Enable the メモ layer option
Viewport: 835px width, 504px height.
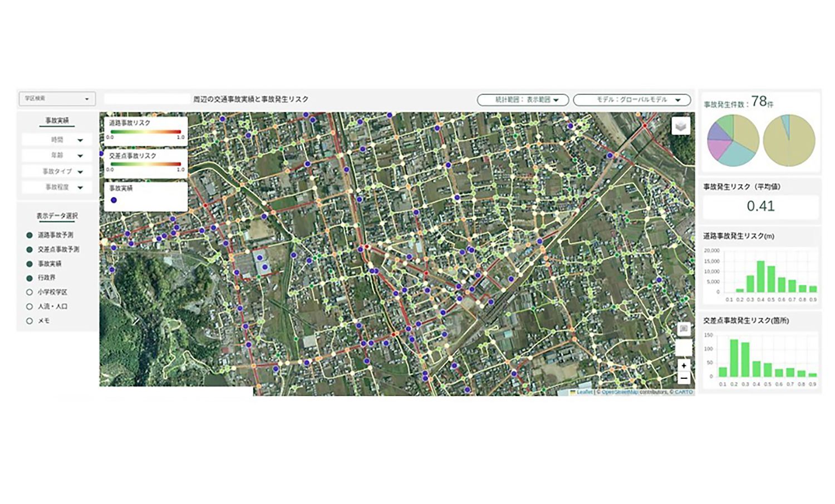[30, 321]
